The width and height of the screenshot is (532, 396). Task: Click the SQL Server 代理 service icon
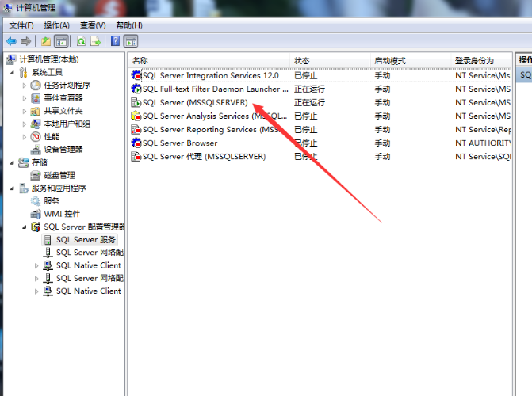[136, 157]
